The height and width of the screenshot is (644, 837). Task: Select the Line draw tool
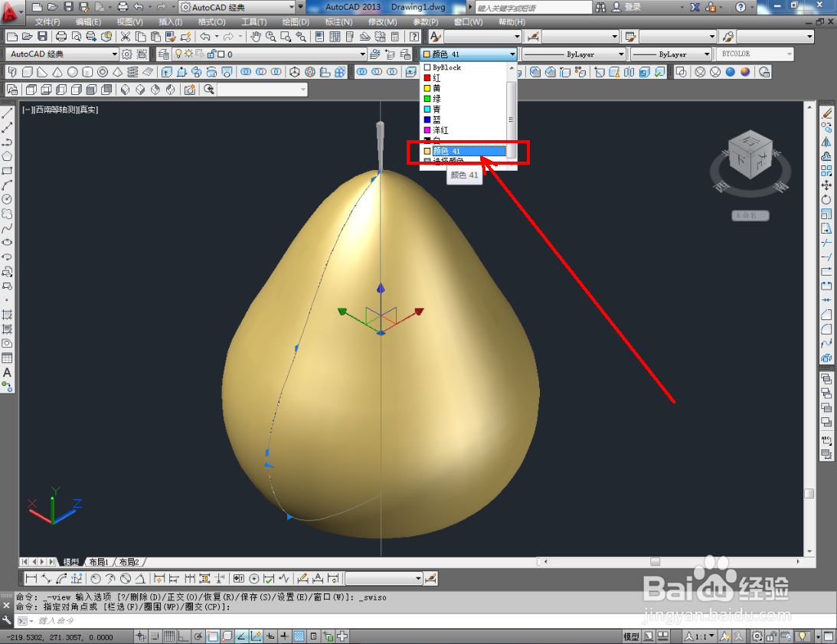tap(7, 114)
